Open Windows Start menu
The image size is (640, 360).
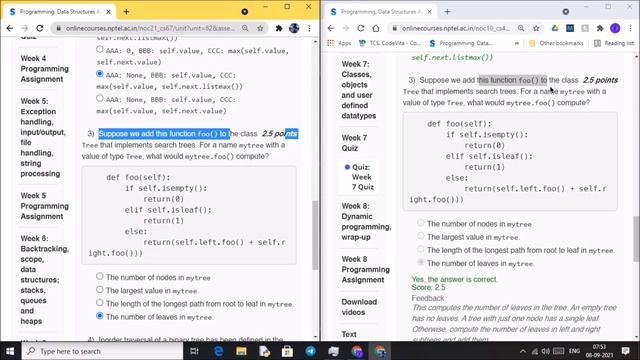pos(10,351)
